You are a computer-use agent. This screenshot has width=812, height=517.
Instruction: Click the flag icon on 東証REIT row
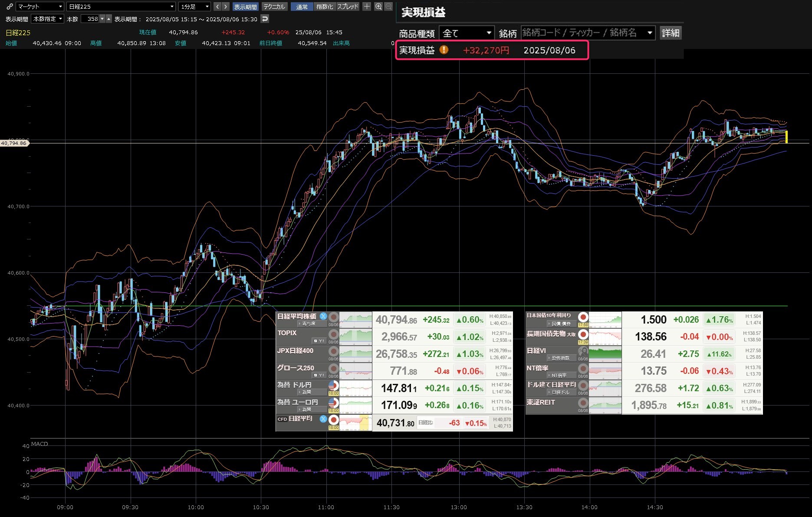[583, 403]
